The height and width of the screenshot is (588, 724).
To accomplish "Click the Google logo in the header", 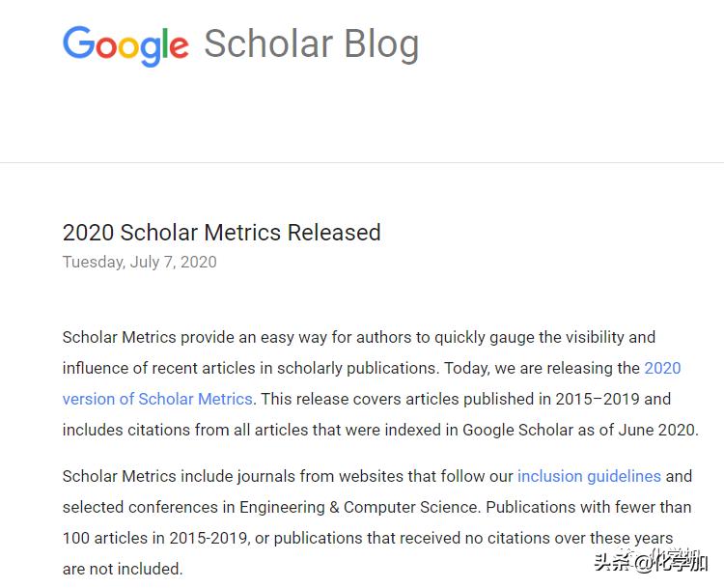I will 125,44.
